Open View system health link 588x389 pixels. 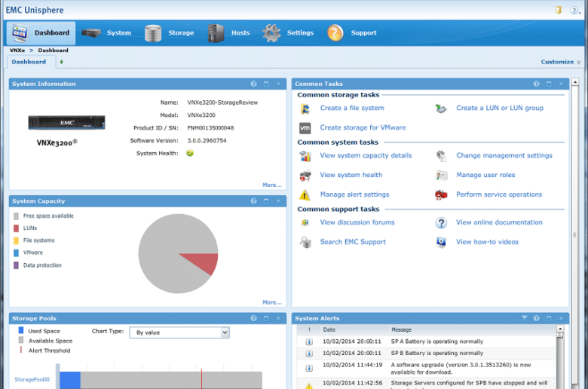pyautogui.click(x=351, y=175)
